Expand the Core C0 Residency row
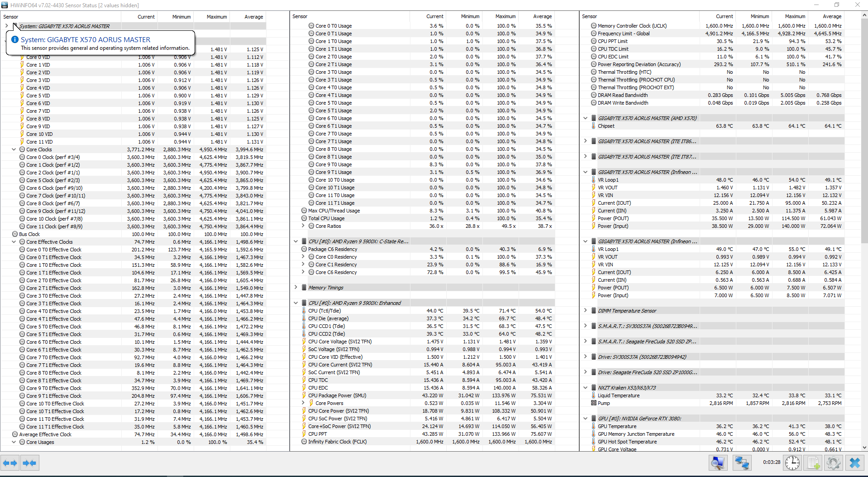Screen dimensions: 868x477 point(303,257)
